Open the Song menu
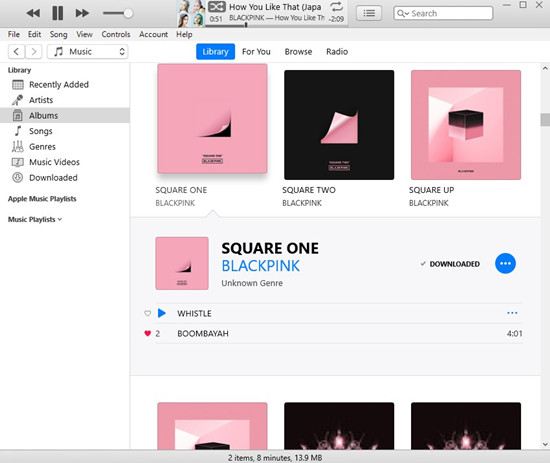Screen dimensions: 550x463 (x=58, y=34)
